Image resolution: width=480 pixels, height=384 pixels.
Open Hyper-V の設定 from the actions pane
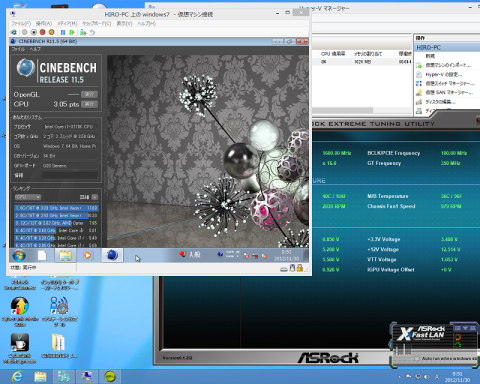point(443,74)
